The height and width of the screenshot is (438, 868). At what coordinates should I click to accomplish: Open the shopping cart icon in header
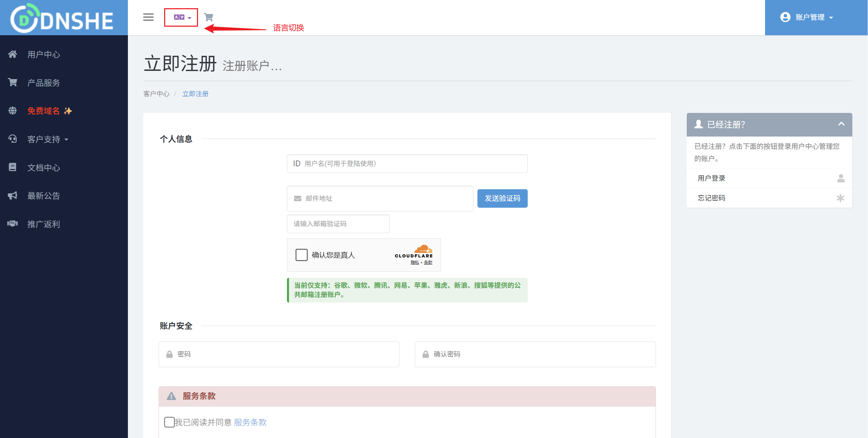208,17
